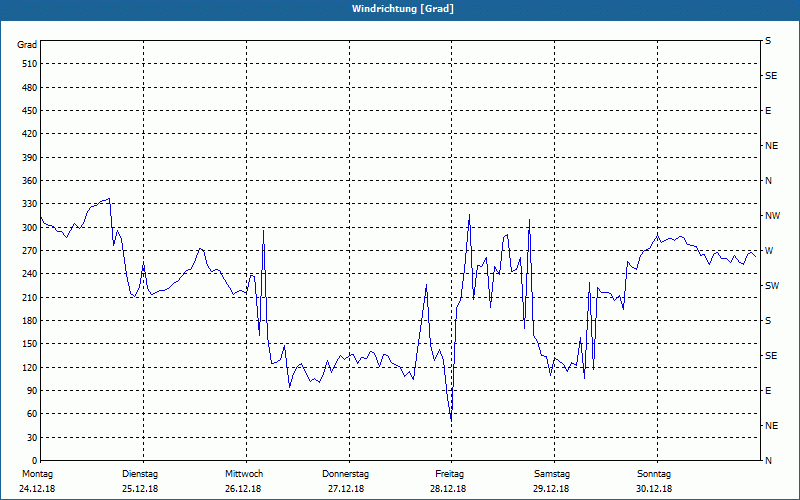Click the Grad axis unit label
Viewport: 800px width, 500px height.
pyautogui.click(x=27, y=45)
